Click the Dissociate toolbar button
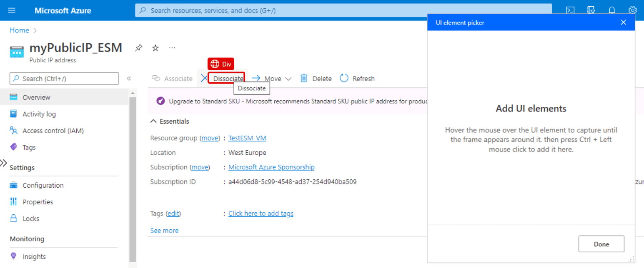Viewport: 644px width, 268px height. (222, 78)
